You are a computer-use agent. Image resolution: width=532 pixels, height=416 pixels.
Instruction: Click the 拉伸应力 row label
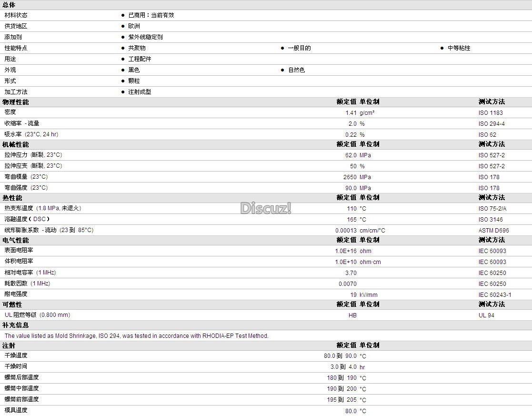[33, 155]
